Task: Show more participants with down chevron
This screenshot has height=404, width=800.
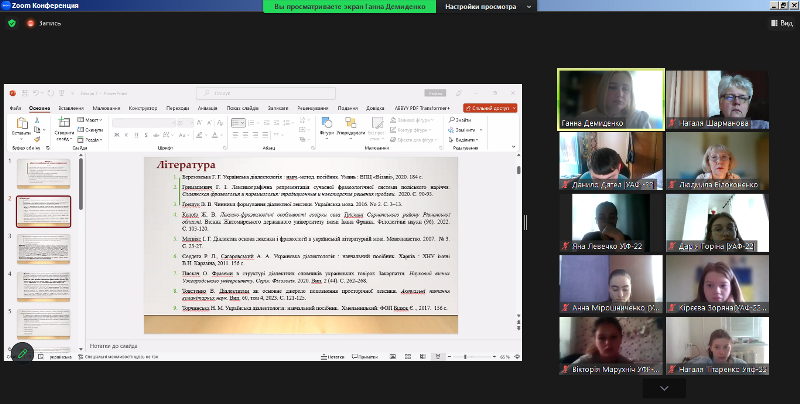Action: click(x=665, y=387)
